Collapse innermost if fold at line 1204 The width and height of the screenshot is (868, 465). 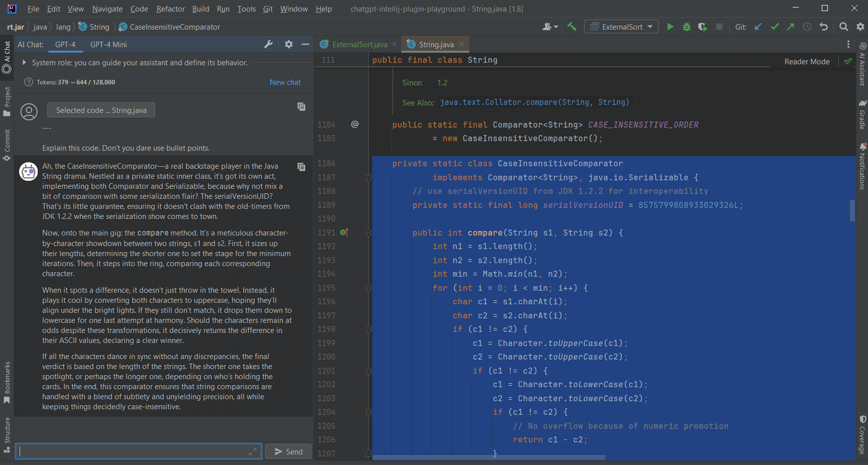(x=368, y=412)
